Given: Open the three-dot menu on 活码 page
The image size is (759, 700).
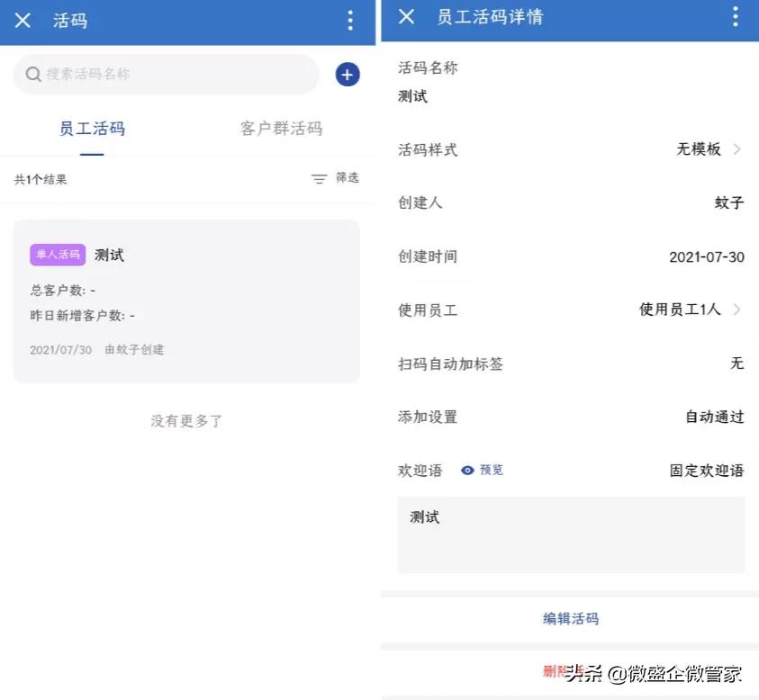Looking at the screenshot, I should pyautogui.click(x=350, y=20).
